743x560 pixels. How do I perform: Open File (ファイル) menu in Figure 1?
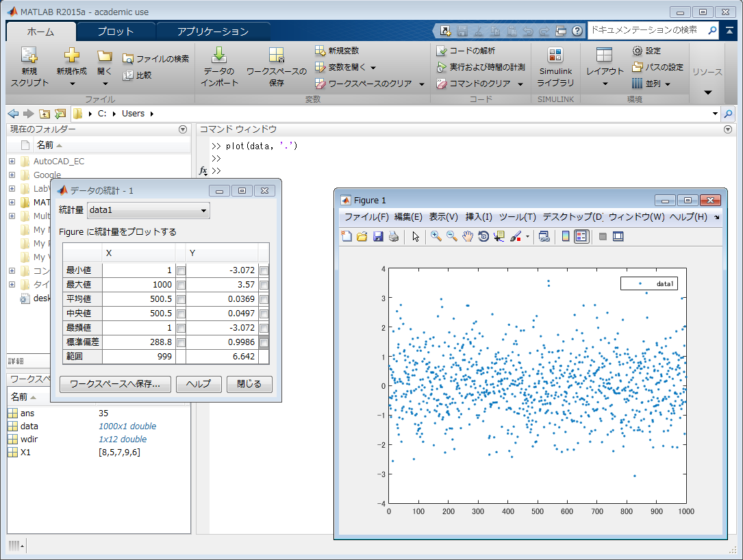[x=366, y=216]
